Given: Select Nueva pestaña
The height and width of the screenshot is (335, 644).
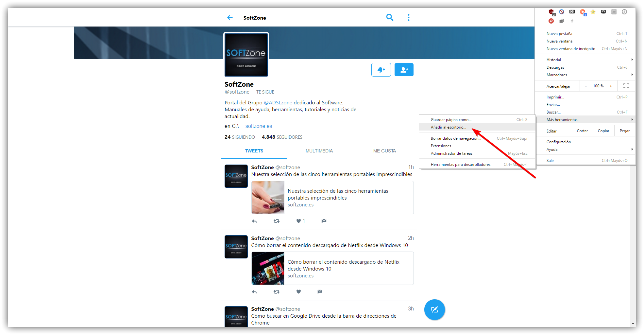Looking at the screenshot, I should pyautogui.click(x=586, y=34).
